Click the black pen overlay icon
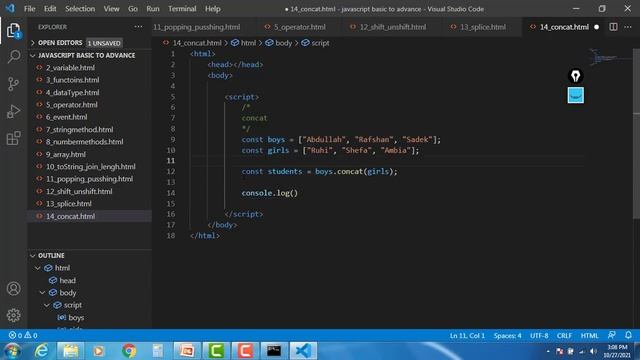This screenshot has height=360, width=640. (576, 76)
